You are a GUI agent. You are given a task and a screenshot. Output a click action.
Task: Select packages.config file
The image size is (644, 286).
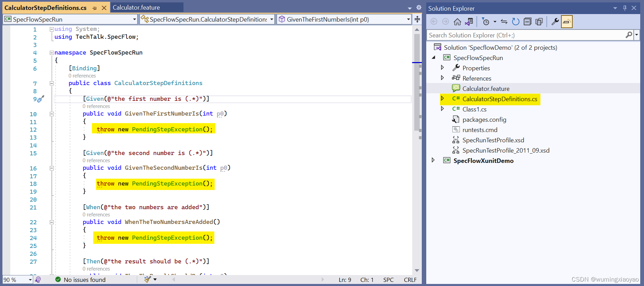[x=484, y=120]
